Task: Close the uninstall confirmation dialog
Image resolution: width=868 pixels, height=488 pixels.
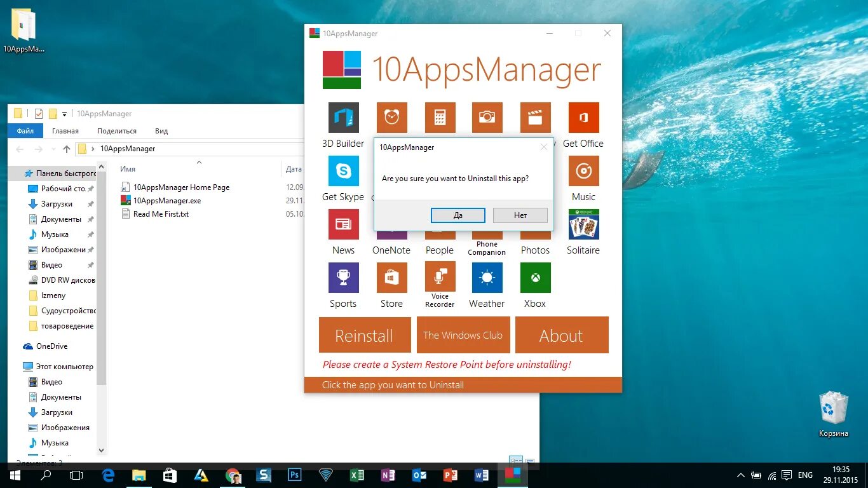Action: pyautogui.click(x=543, y=147)
